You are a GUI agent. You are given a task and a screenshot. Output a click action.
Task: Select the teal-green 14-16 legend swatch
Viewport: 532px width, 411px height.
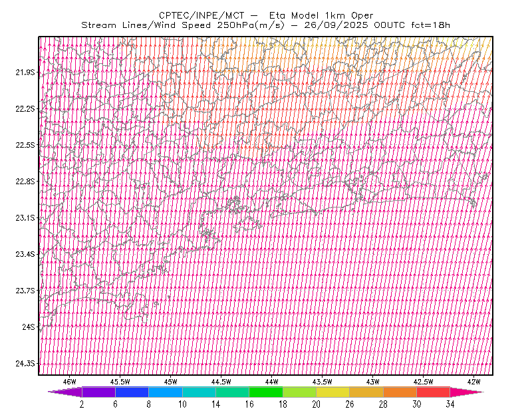tap(232, 392)
